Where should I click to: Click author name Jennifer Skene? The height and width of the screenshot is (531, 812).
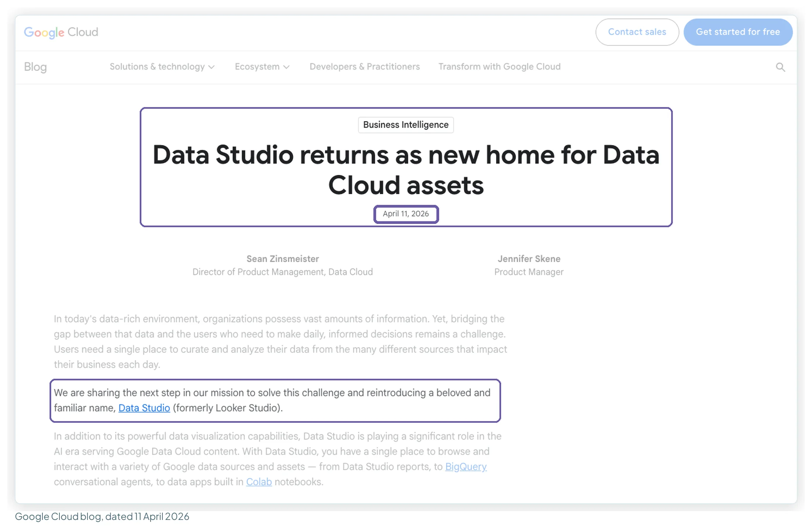coord(529,259)
